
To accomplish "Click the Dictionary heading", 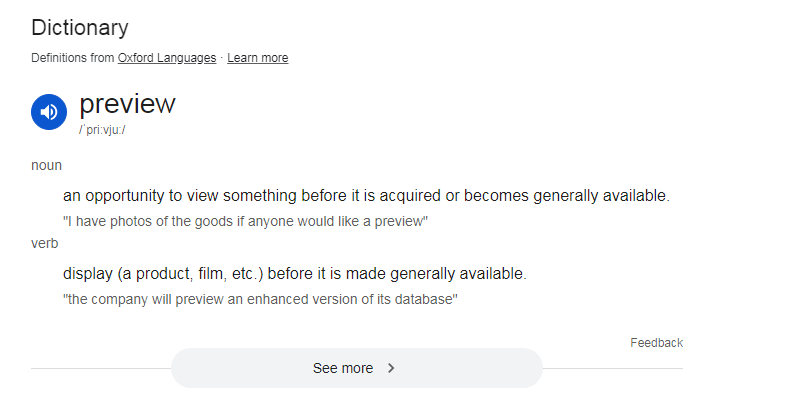I will (x=80, y=28).
